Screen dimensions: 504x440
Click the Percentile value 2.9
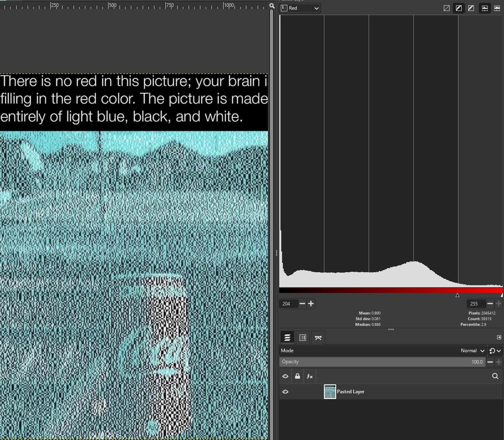click(x=484, y=325)
